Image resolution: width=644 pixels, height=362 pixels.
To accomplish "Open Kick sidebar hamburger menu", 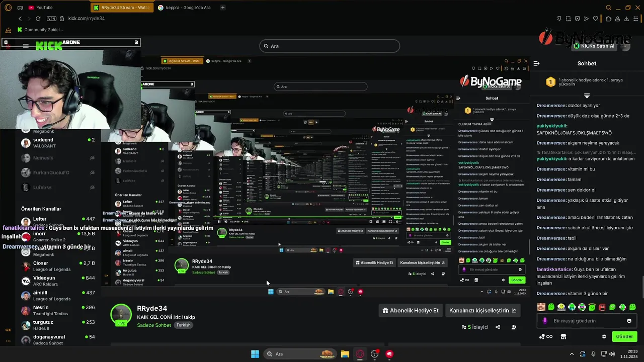I will (x=26, y=46).
